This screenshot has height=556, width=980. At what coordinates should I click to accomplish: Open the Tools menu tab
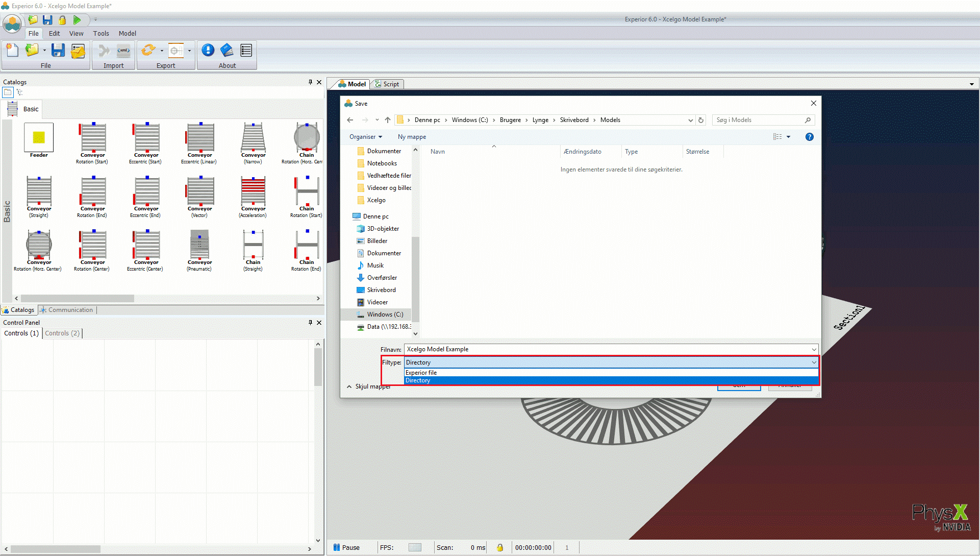pos(101,33)
